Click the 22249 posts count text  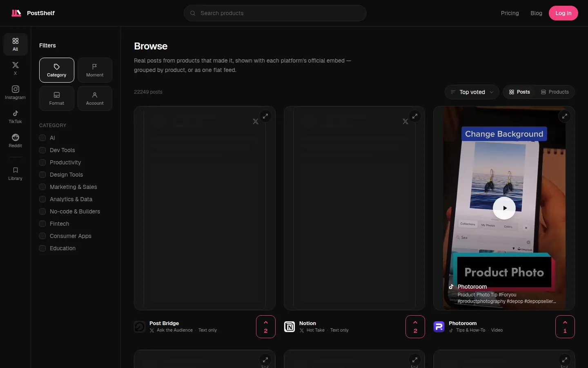pyautogui.click(x=148, y=92)
